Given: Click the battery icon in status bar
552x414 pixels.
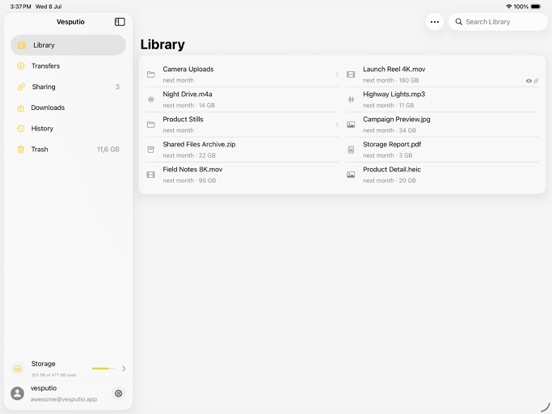Looking at the screenshot, I should [x=536, y=7].
